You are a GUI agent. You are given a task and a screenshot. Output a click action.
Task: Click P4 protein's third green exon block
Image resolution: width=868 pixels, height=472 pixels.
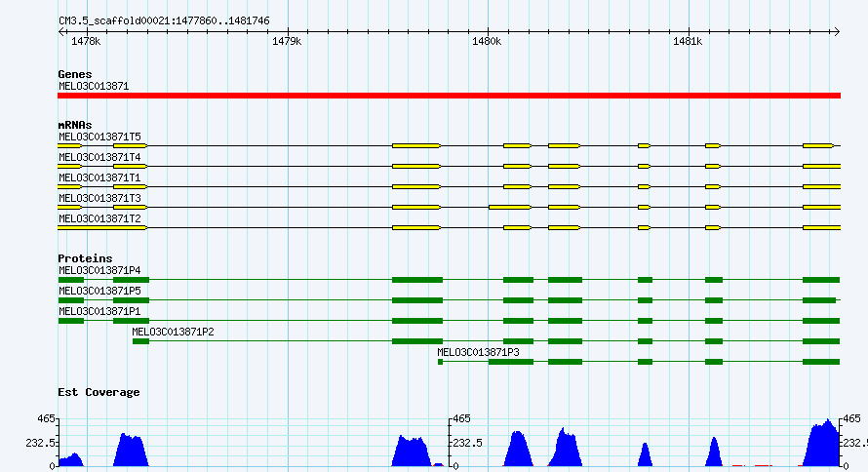(x=417, y=280)
